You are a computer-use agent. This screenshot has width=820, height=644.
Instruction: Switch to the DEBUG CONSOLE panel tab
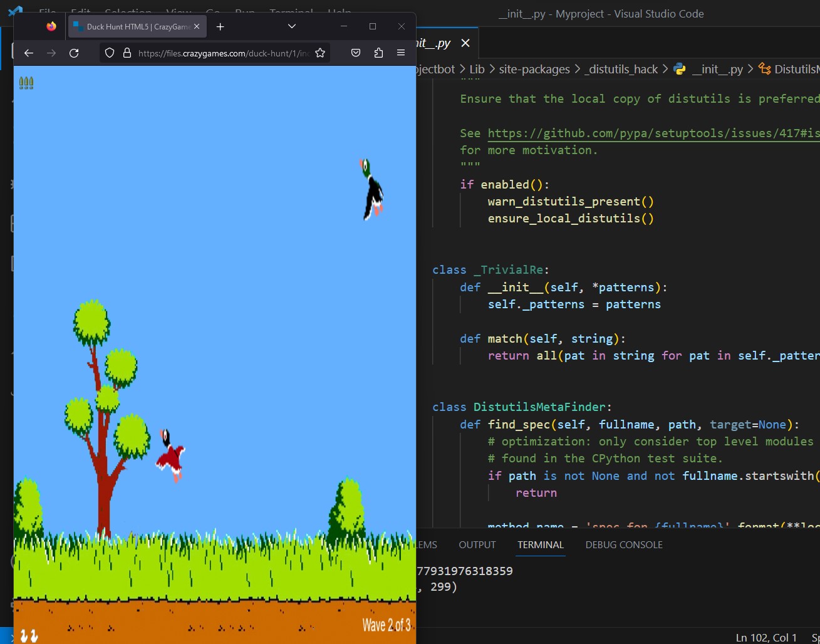(624, 544)
